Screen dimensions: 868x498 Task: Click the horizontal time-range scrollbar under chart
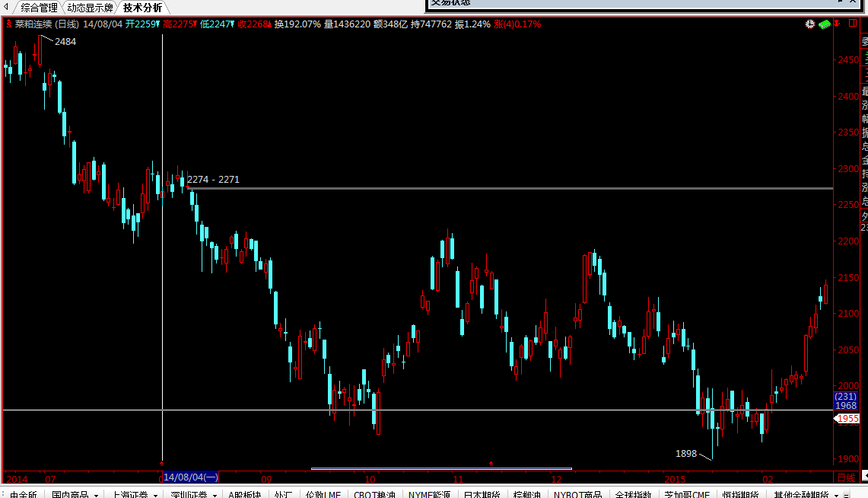pos(441,468)
